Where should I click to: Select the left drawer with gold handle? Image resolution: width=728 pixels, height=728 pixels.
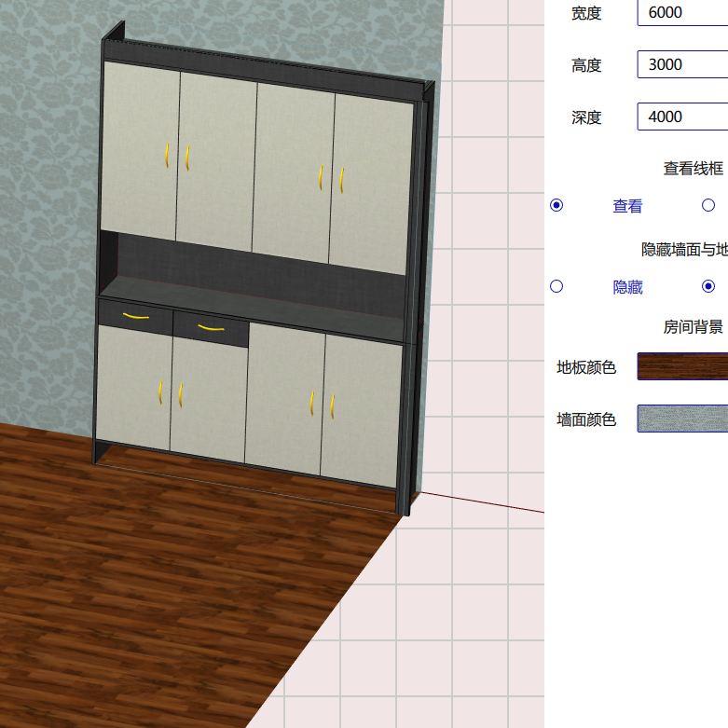[135, 316]
